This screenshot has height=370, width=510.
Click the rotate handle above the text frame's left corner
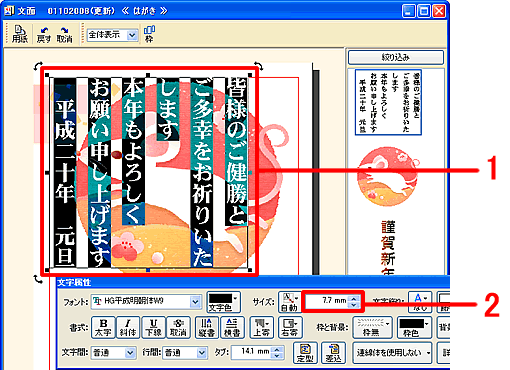click(38, 66)
